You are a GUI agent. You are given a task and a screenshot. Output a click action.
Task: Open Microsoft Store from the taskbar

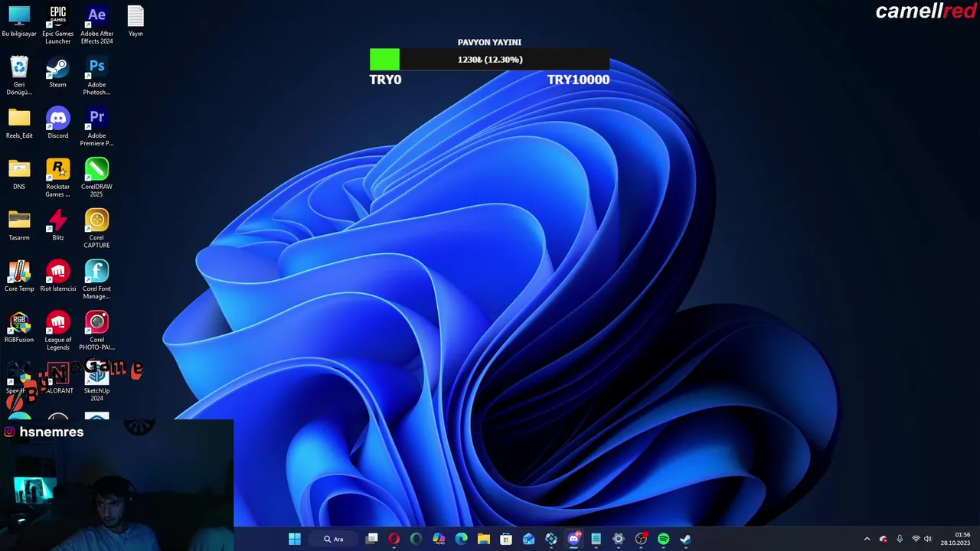[x=506, y=539]
